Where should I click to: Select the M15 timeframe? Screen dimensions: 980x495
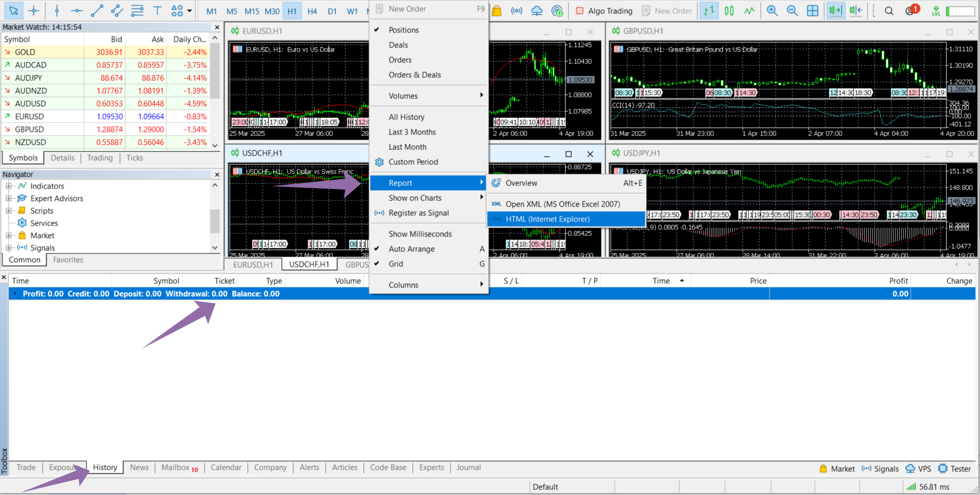click(x=252, y=11)
